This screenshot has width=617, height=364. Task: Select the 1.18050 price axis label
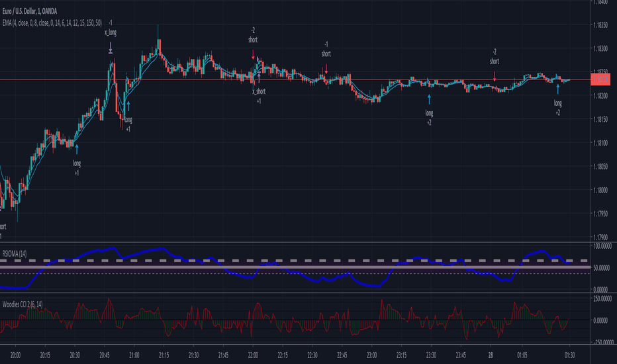click(600, 167)
